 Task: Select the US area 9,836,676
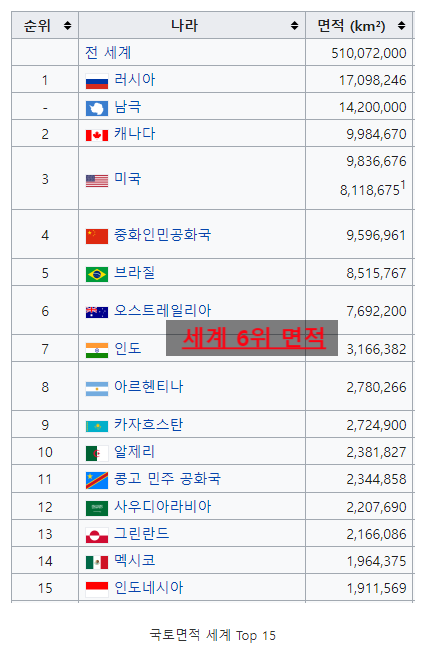[376, 161]
